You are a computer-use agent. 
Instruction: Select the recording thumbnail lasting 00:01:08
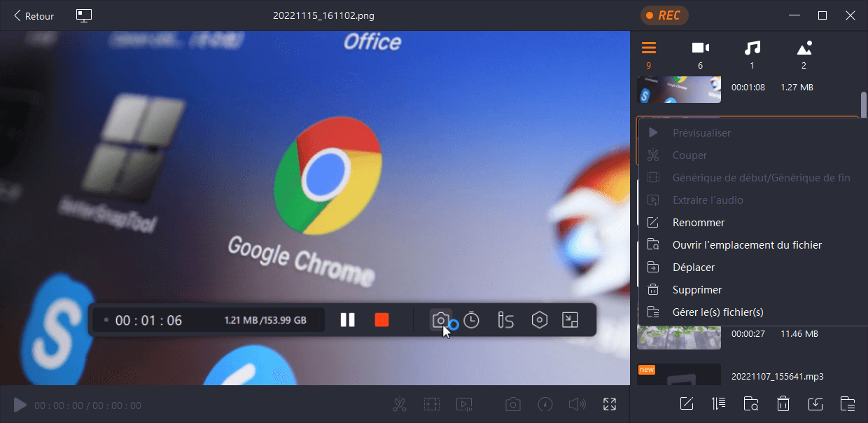(679, 89)
